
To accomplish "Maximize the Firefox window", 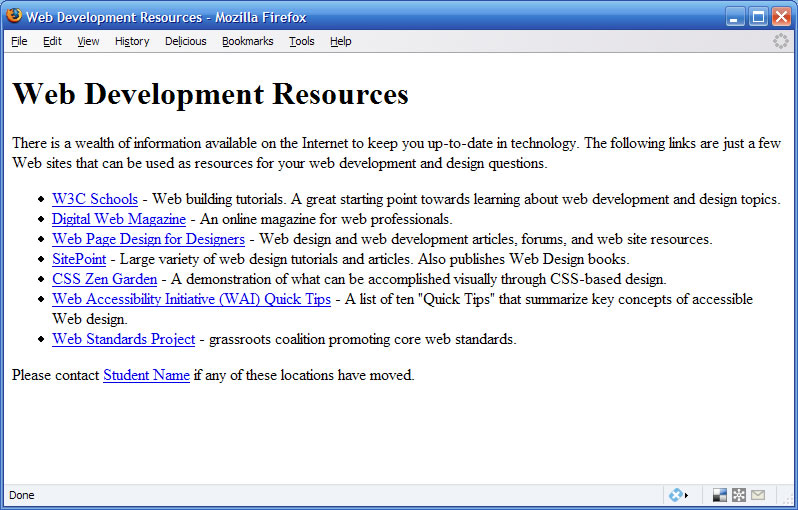I will (758, 17).
